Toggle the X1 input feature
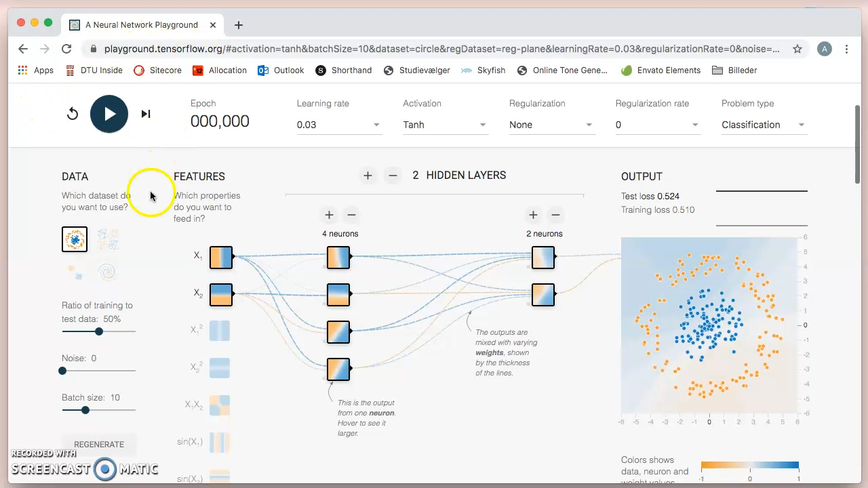Image resolution: width=868 pixels, height=488 pixels. pyautogui.click(x=220, y=258)
